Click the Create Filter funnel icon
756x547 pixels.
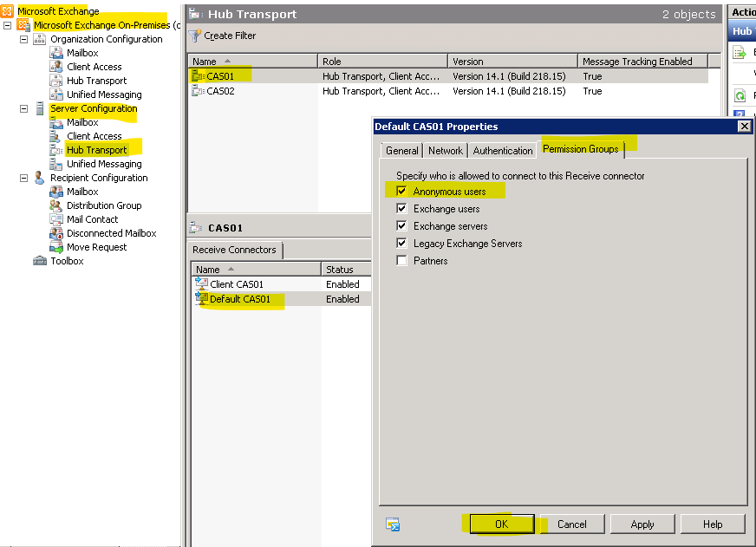pos(195,36)
